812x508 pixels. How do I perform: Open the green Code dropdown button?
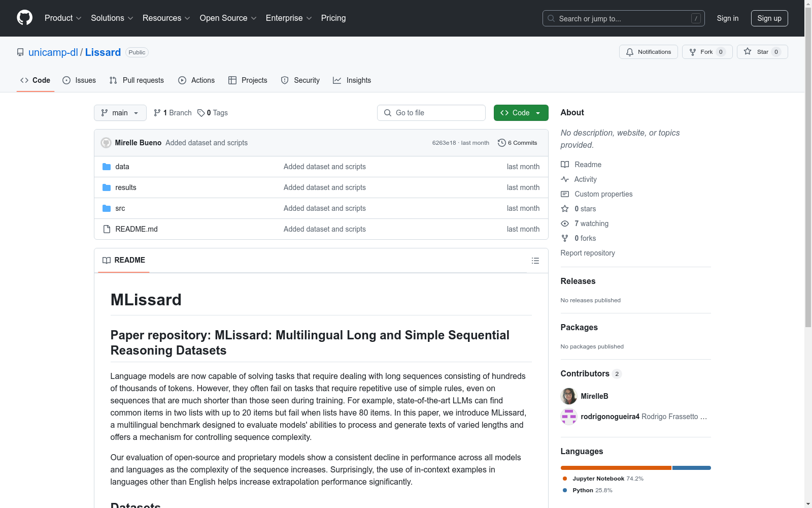[521, 113]
